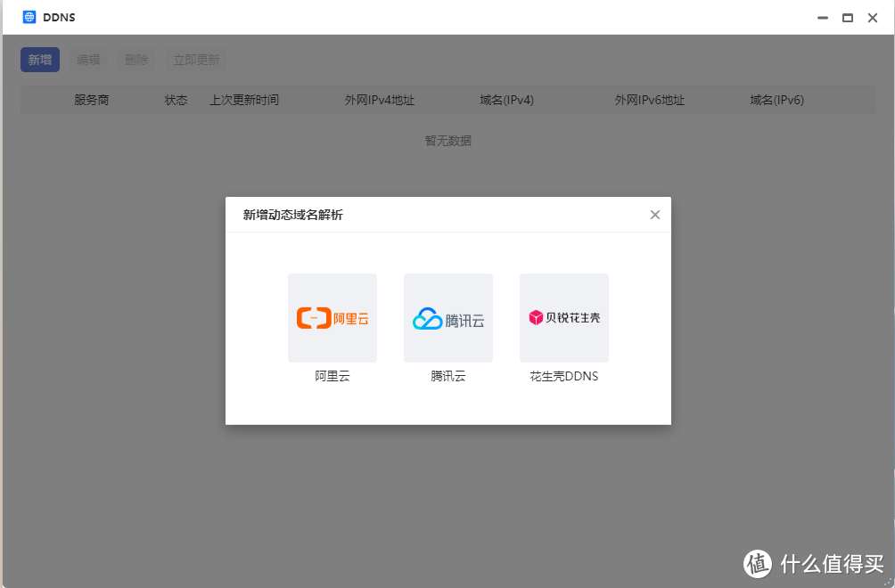
Task: Close the 新增动态域名解析 dialog
Action: pos(655,214)
